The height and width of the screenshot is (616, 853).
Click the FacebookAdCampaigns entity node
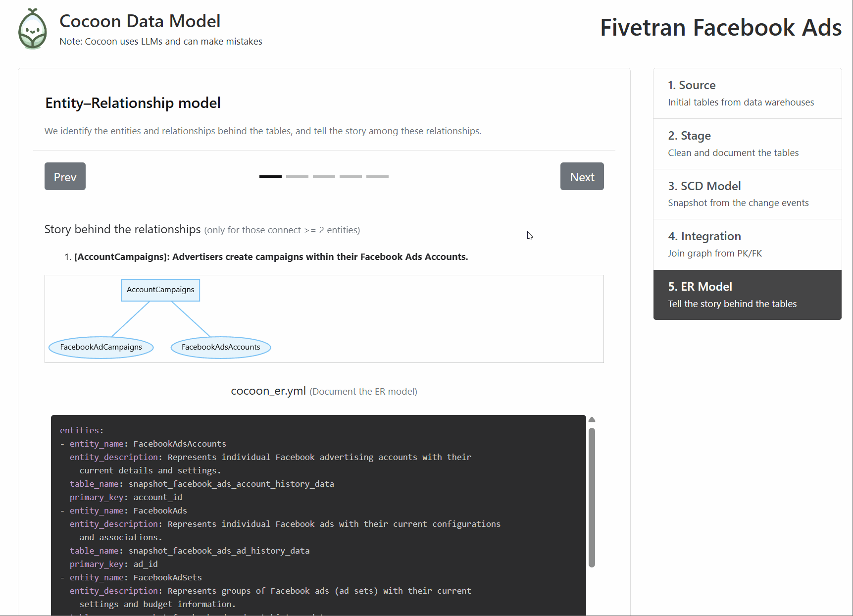101,347
